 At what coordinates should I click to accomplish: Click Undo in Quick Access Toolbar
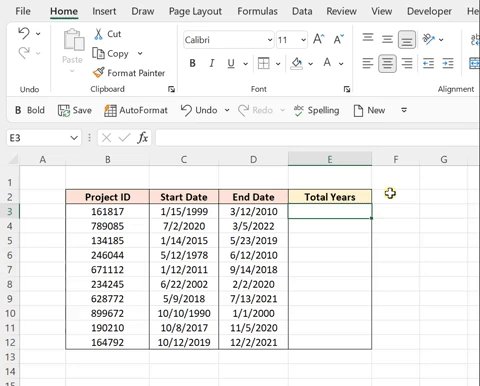click(199, 110)
